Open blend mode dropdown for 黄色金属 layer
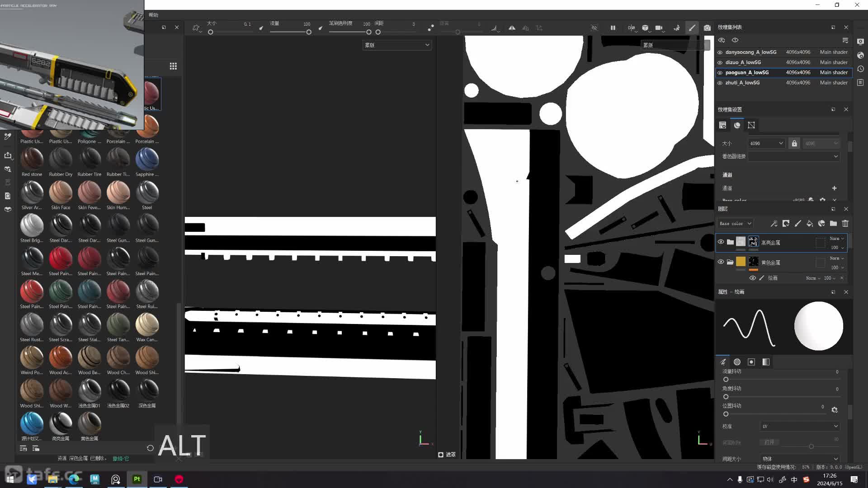Image resolution: width=868 pixels, height=488 pixels. 837,258
